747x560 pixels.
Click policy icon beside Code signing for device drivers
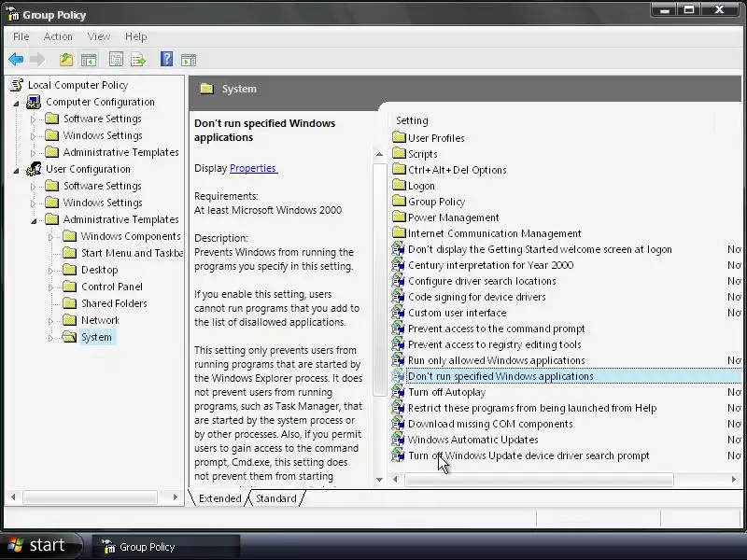pos(399,296)
